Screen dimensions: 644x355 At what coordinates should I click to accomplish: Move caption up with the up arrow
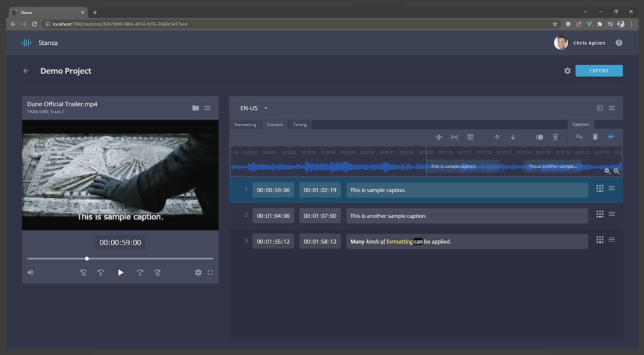[x=497, y=137]
